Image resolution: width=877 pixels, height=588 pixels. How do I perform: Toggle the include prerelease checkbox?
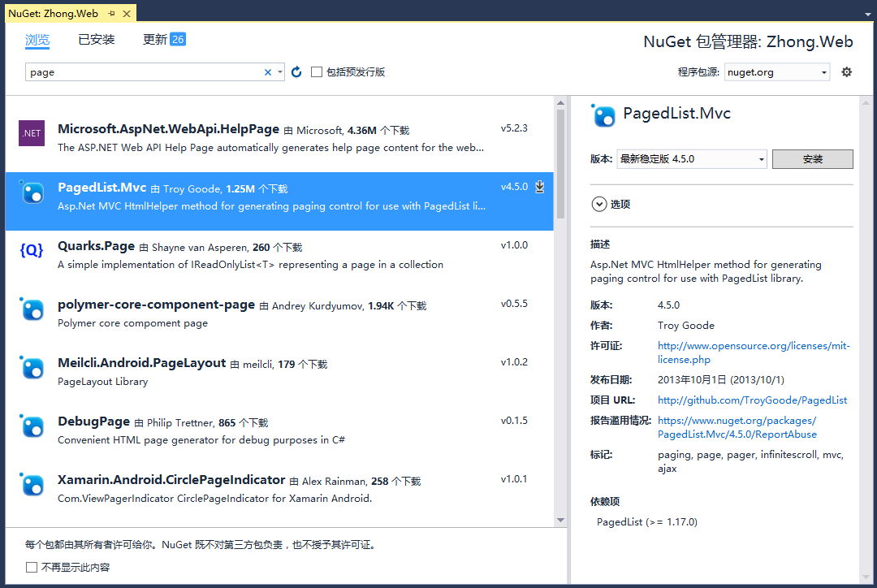coord(317,71)
